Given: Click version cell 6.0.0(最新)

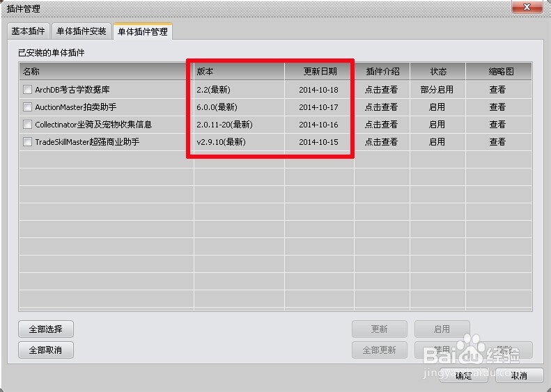Looking at the screenshot, I should (x=217, y=107).
